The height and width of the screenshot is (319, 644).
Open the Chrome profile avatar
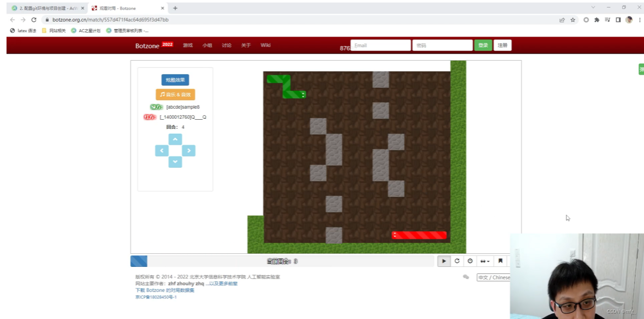pos(629,20)
